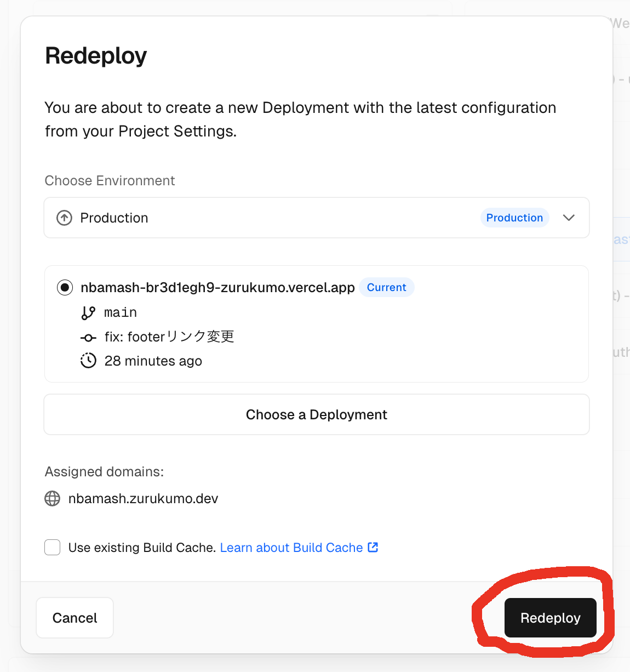Click the black Redeploy button
The height and width of the screenshot is (672, 630).
[x=550, y=618]
